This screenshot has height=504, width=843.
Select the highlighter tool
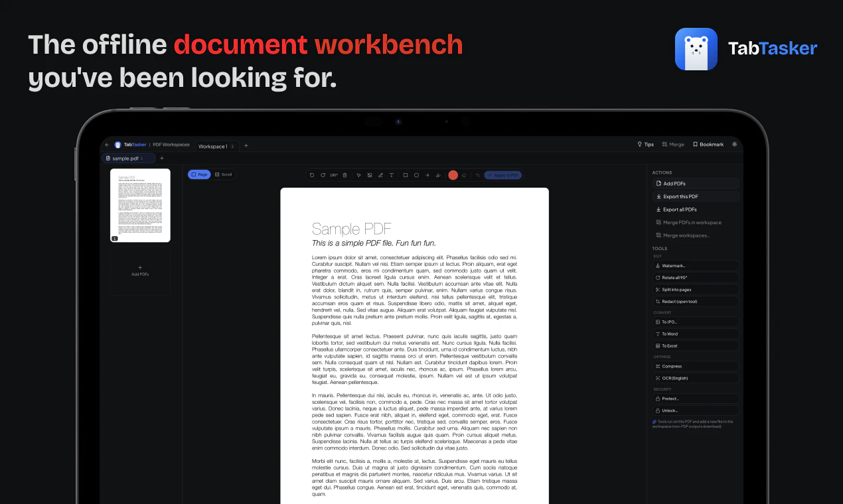pos(438,175)
